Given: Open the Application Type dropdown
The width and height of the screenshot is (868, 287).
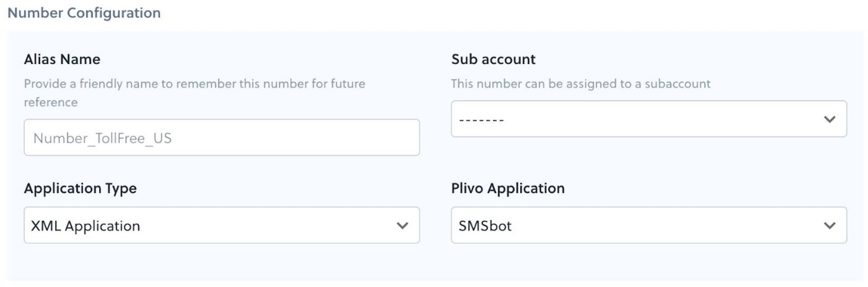Looking at the screenshot, I should [x=222, y=225].
